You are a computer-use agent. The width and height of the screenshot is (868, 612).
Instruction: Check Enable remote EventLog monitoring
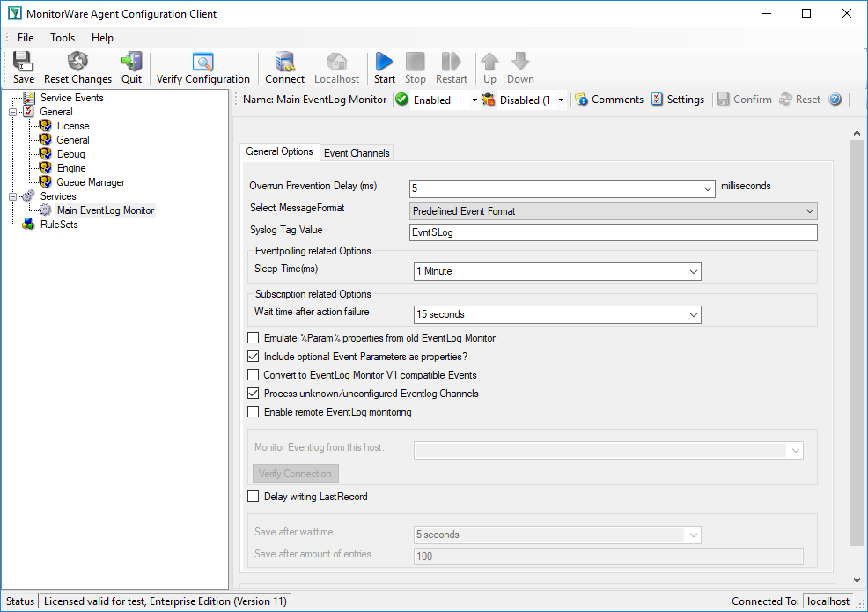point(253,412)
